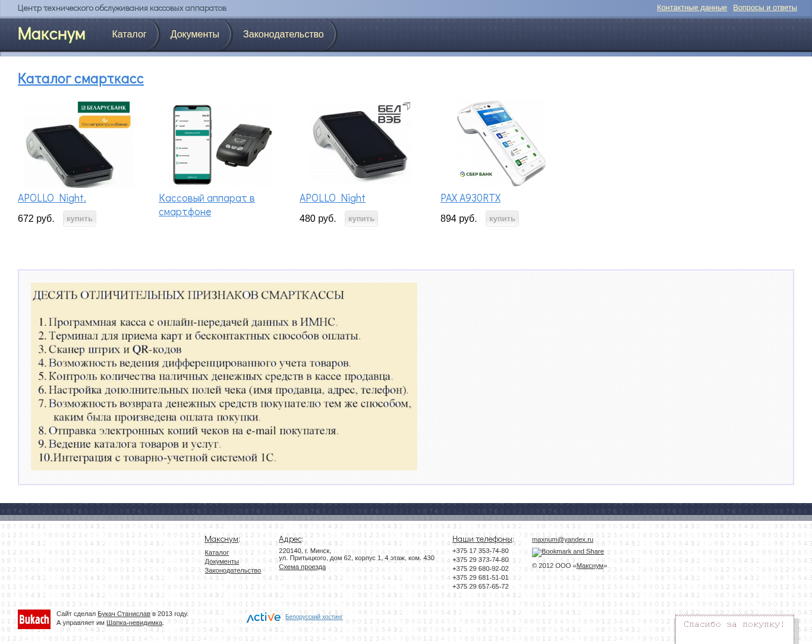Click the Active hosting logo

(x=263, y=617)
